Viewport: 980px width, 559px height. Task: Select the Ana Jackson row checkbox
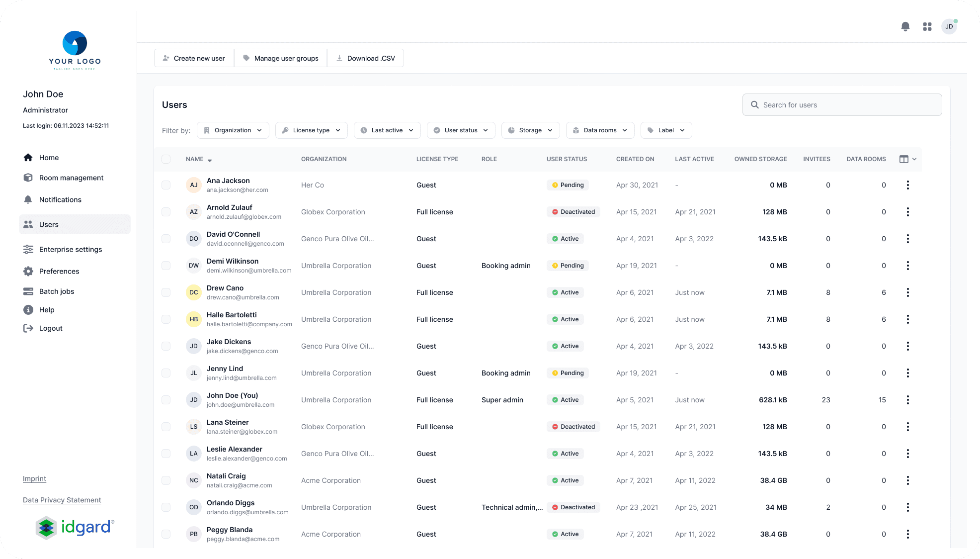pyautogui.click(x=166, y=185)
